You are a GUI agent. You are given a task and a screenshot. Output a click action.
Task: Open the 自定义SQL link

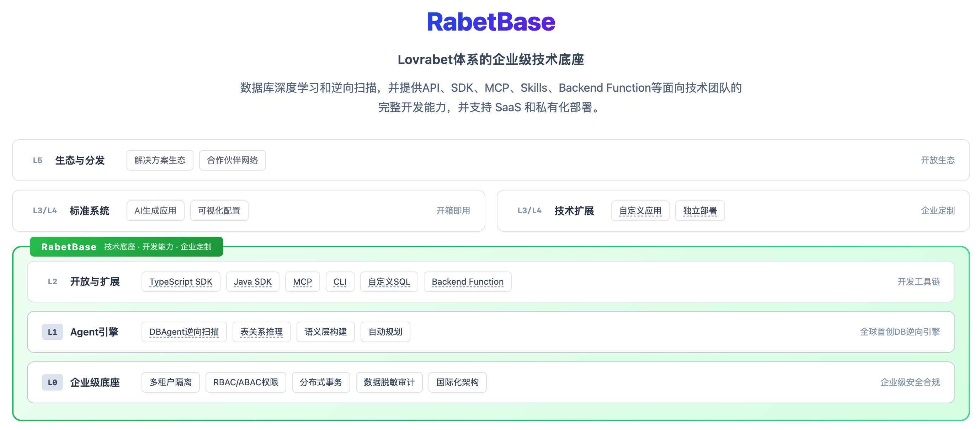(x=389, y=282)
